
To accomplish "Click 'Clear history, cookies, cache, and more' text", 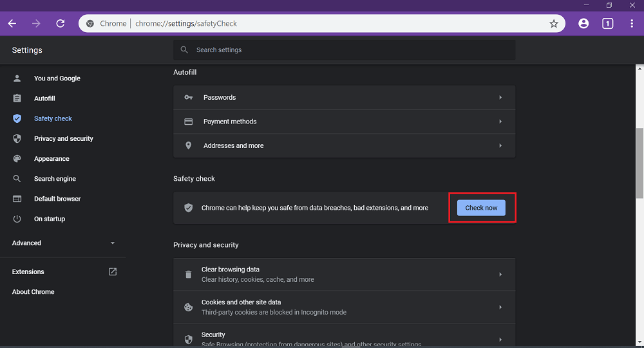I will coord(258,279).
